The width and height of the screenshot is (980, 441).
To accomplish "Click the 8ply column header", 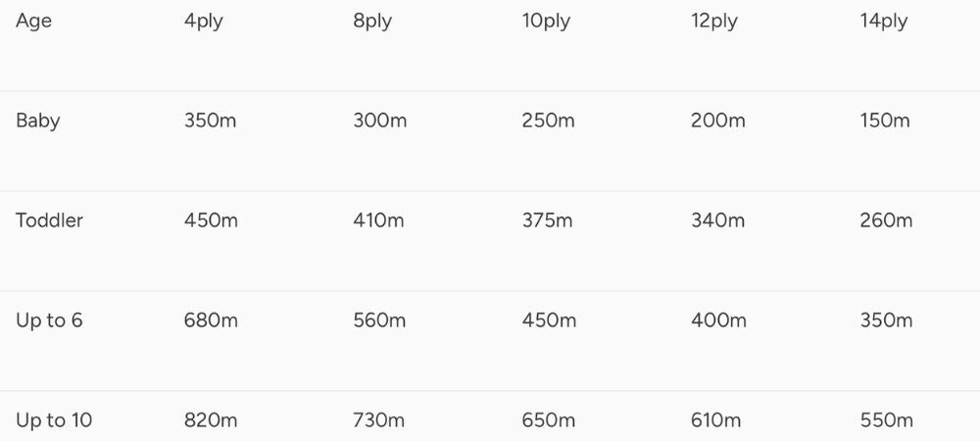I will click(x=372, y=22).
